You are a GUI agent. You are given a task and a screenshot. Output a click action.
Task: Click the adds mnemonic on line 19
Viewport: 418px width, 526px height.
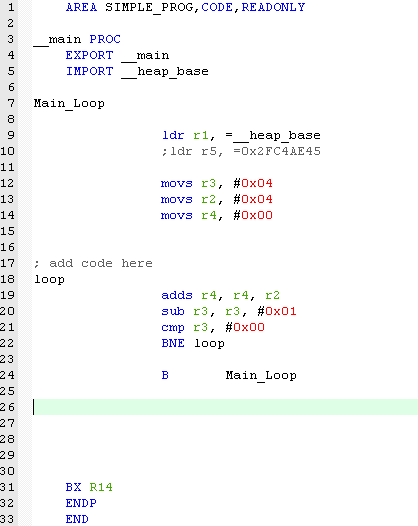tap(177, 295)
